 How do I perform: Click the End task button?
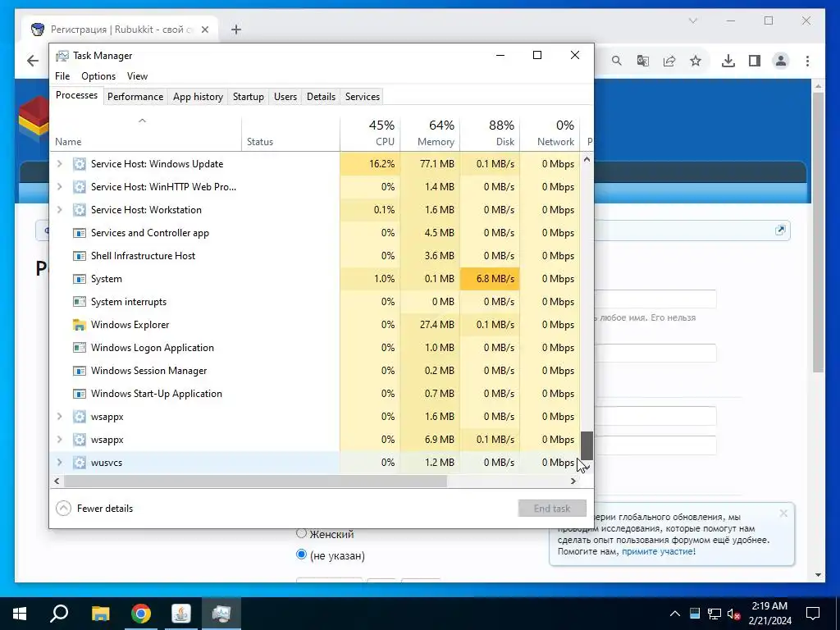(x=552, y=509)
